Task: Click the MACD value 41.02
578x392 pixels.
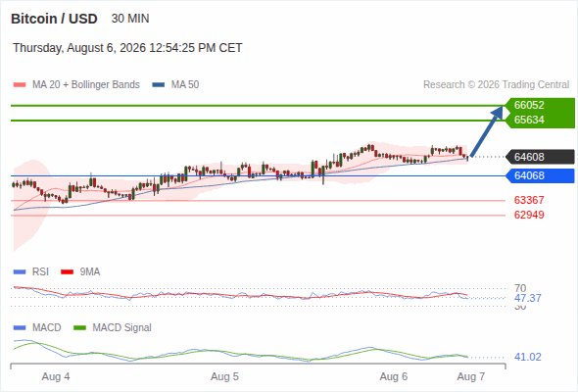Action: point(527,357)
